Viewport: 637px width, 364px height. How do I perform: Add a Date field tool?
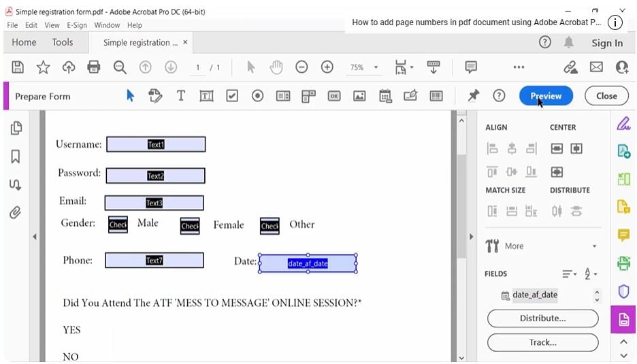pos(385,97)
